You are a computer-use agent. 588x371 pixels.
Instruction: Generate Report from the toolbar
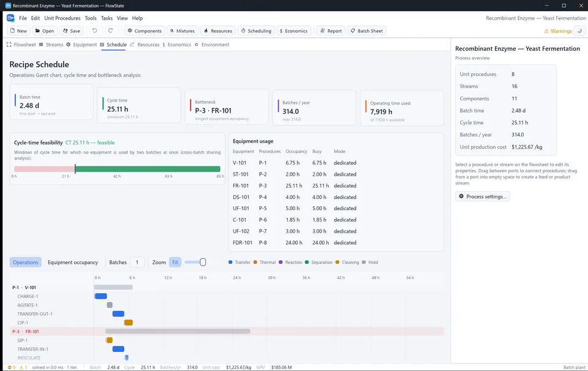[331, 31]
